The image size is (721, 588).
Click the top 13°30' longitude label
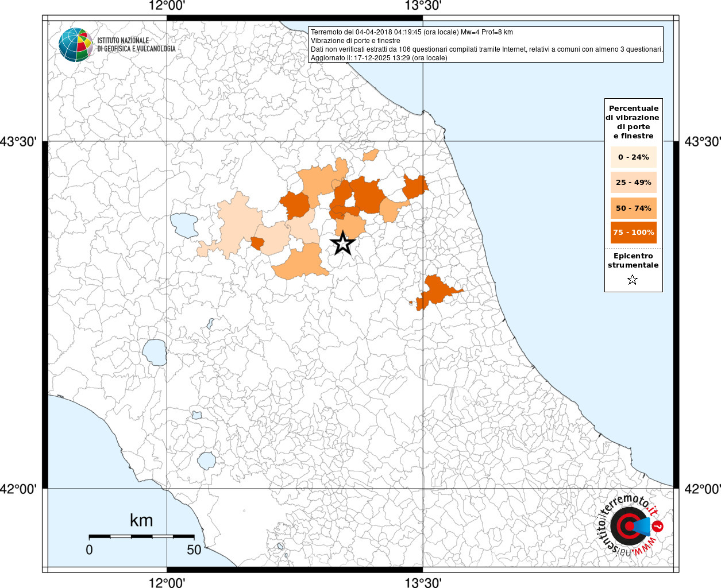(x=423, y=6)
